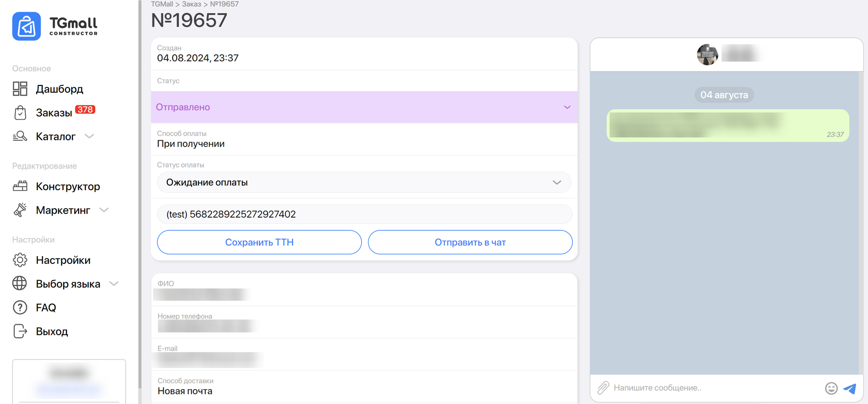This screenshot has width=868, height=404.
Task: Go to the Заказы menu item
Action: click(x=54, y=113)
